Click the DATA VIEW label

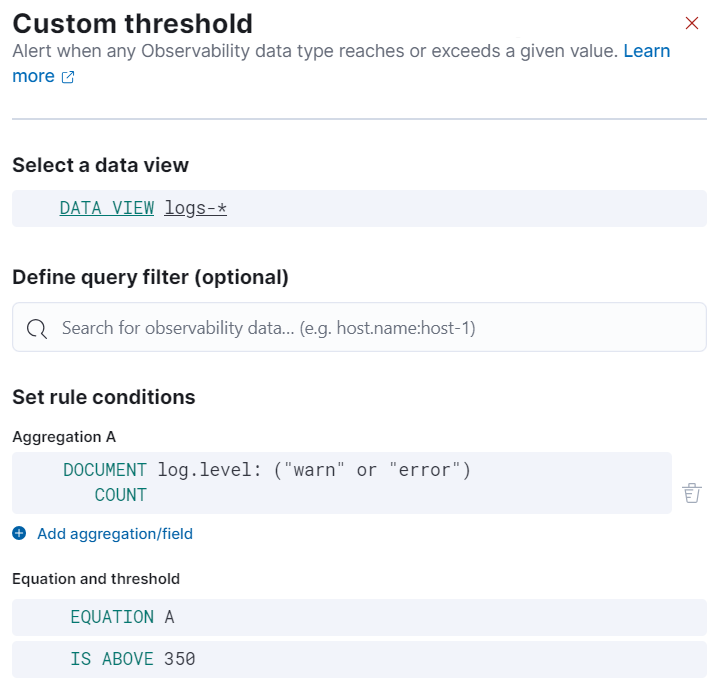pyautogui.click(x=106, y=208)
